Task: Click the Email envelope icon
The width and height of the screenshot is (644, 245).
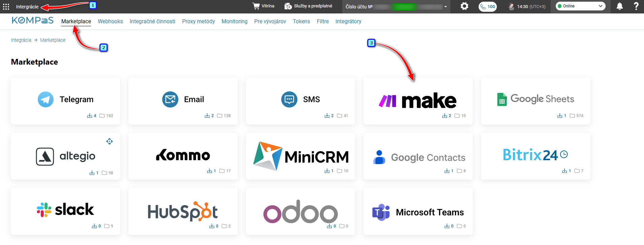Action: coord(170,99)
